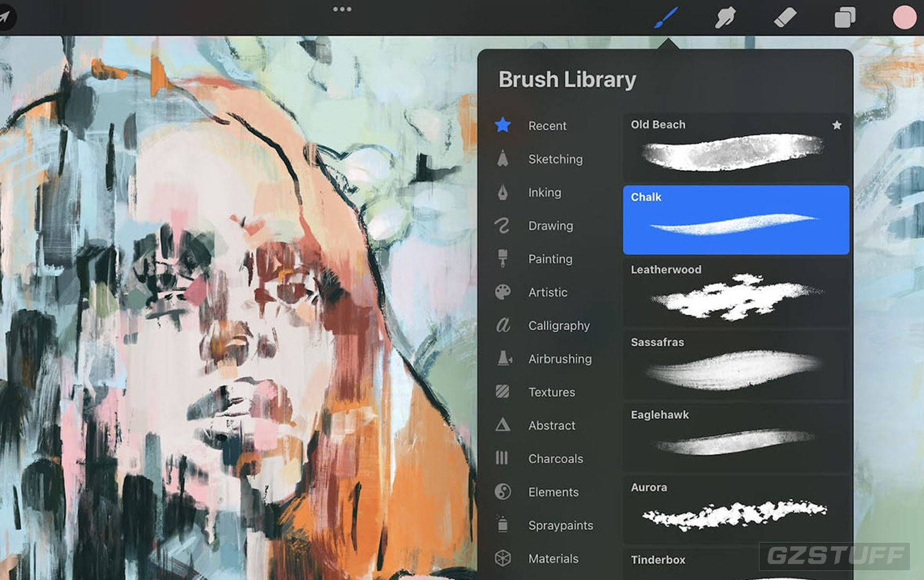Click the blue star Recent icon
This screenshot has width=924, height=580.
503,126
